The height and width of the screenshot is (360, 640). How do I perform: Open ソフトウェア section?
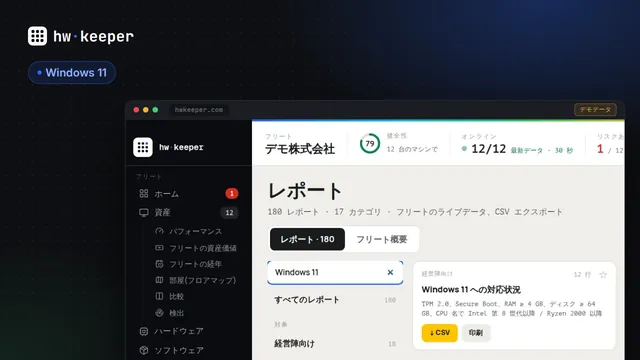(x=189, y=351)
